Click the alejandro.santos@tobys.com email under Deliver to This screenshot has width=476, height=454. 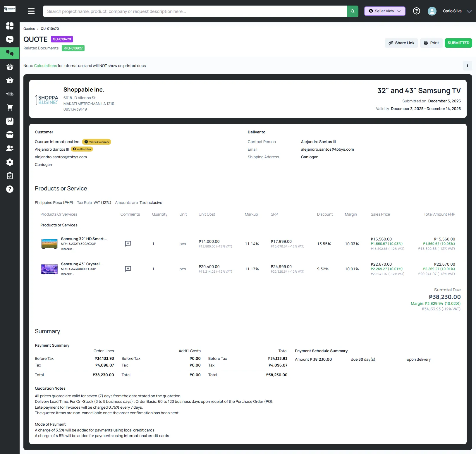point(327,149)
